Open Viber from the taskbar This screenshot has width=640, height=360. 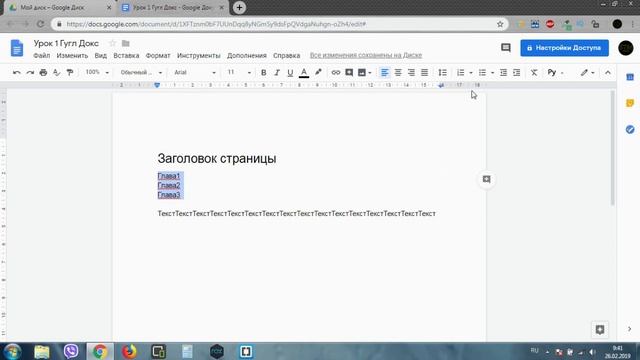pyautogui.click(x=71, y=351)
